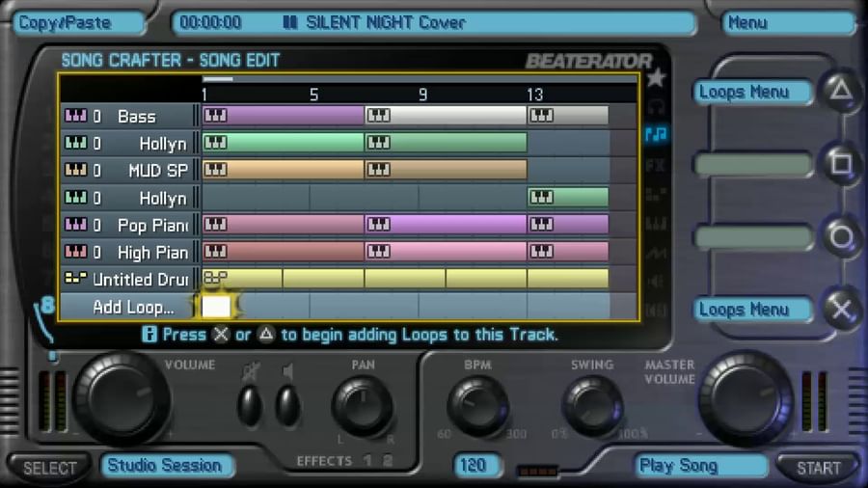The width and height of the screenshot is (868, 488).
Task: Flip the solo toggle switch
Action: point(287,406)
